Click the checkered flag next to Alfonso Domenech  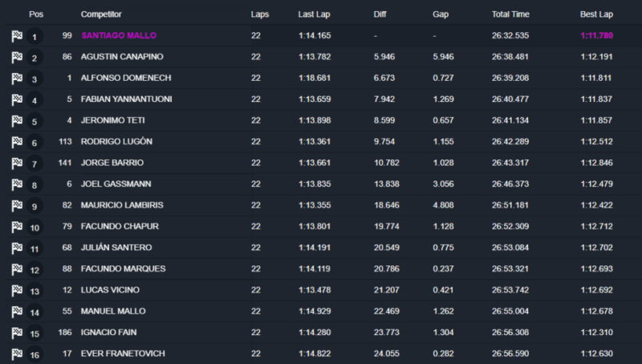tap(16, 79)
